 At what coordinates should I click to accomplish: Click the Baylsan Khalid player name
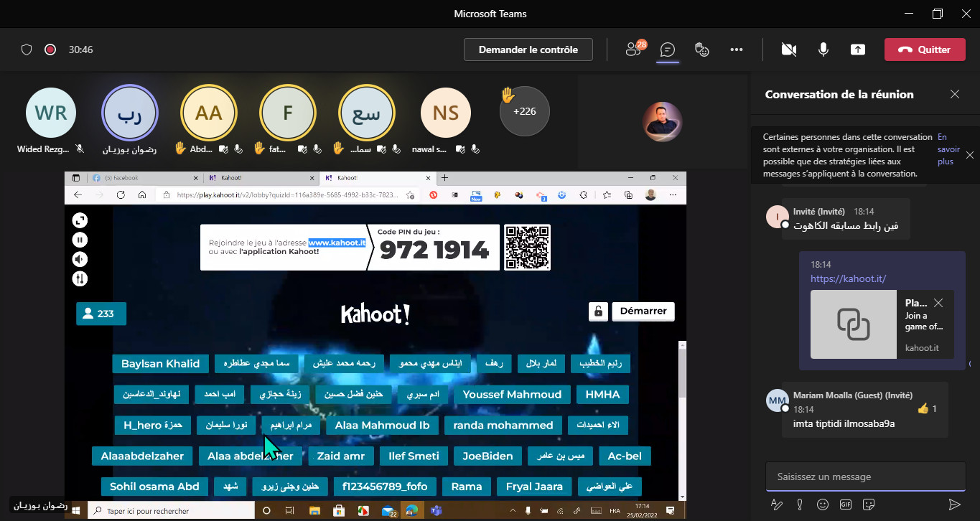(161, 363)
